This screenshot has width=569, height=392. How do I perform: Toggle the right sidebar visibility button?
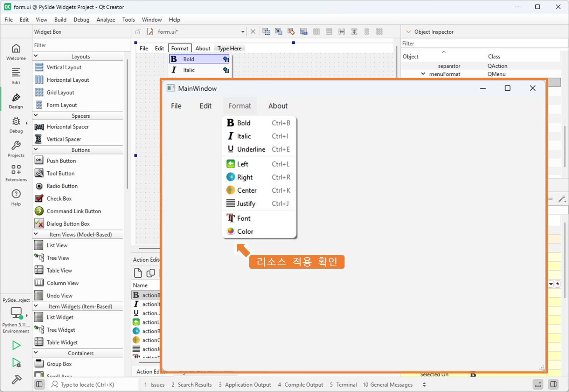554,384
